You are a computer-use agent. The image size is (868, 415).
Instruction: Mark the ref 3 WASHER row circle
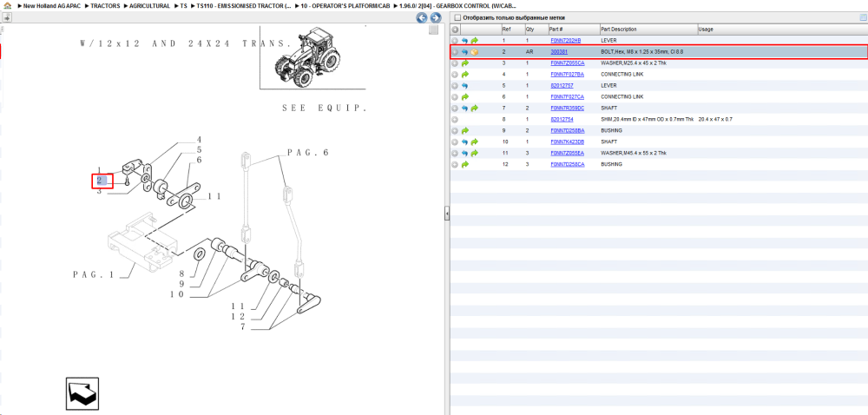click(x=455, y=63)
